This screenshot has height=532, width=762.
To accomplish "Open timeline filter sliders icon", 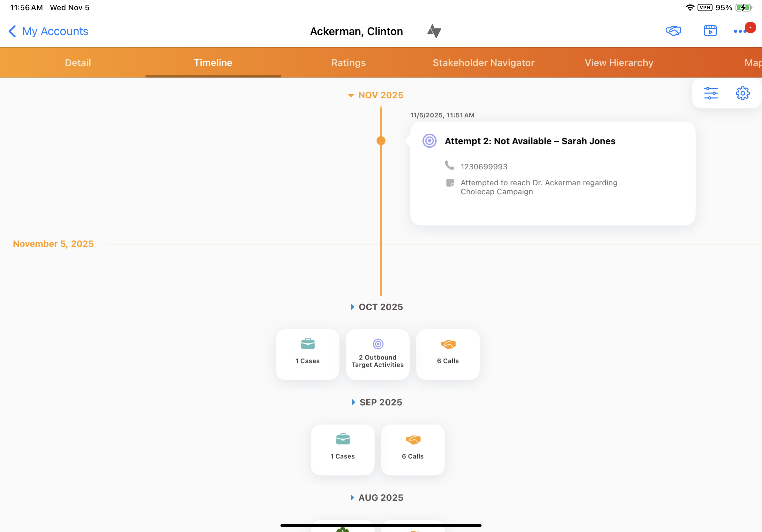I will pos(711,93).
